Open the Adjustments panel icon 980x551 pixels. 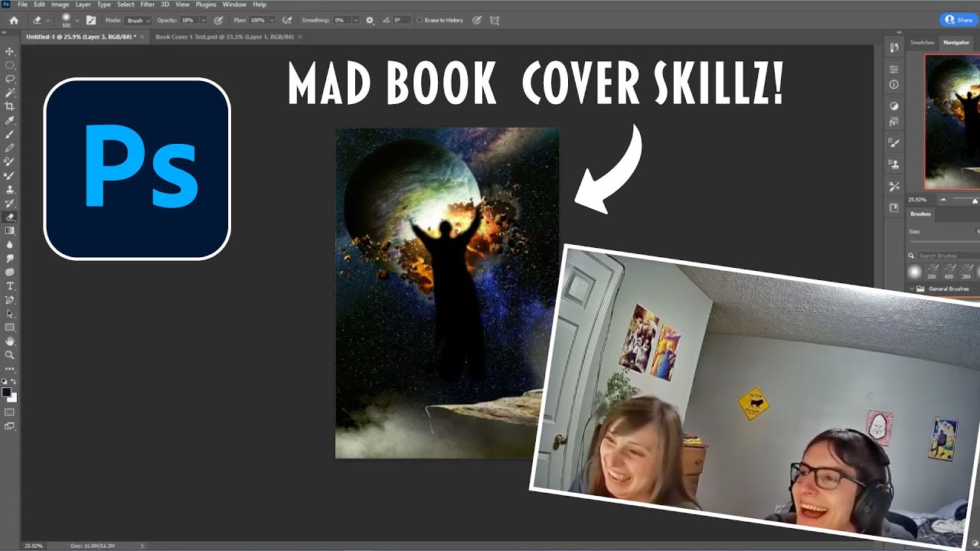tap(893, 106)
